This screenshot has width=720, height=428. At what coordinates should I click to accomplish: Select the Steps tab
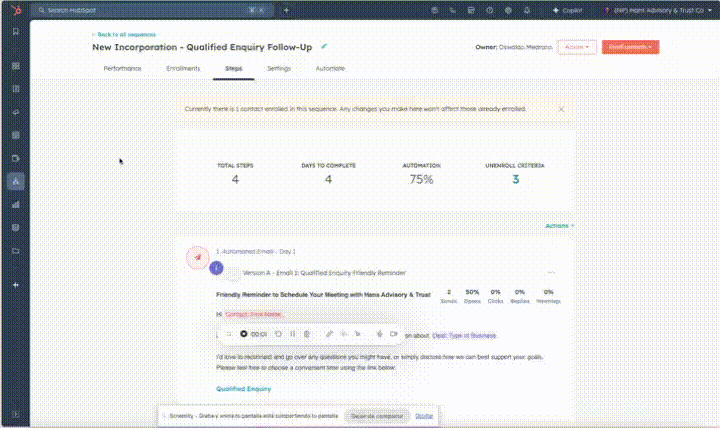(x=233, y=68)
